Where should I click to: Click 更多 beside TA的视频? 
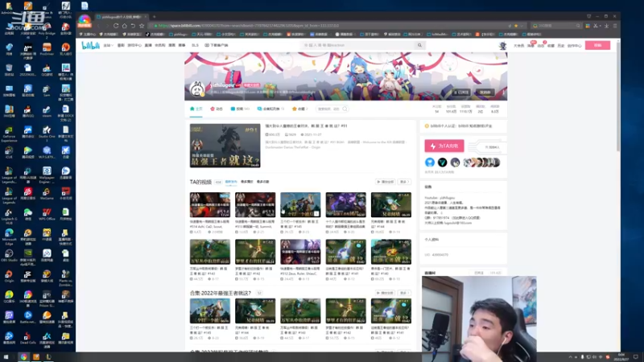tap(405, 182)
